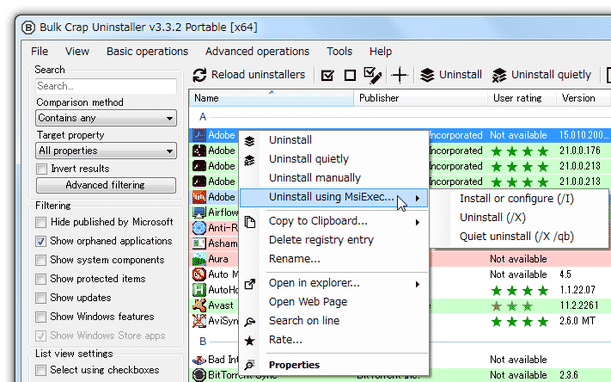The width and height of the screenshot is (611, 382).
Task: Open the All properties target dropdown
Action: [x=106, y=151]
